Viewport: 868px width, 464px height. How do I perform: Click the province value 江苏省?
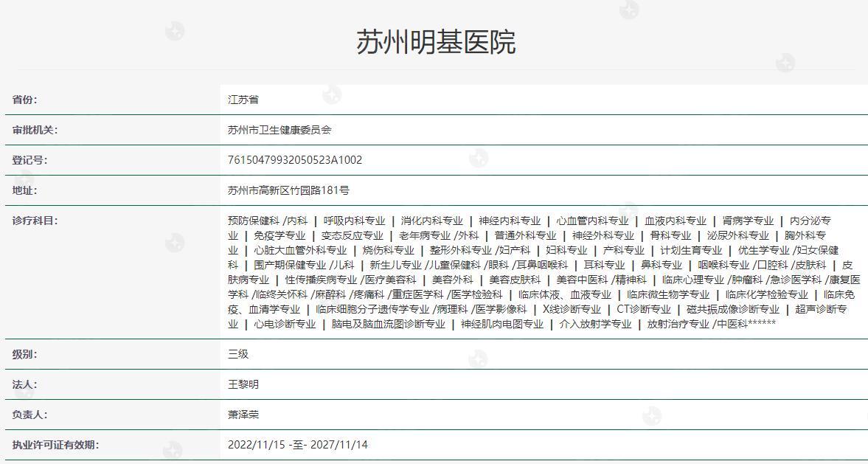point(243,100)
